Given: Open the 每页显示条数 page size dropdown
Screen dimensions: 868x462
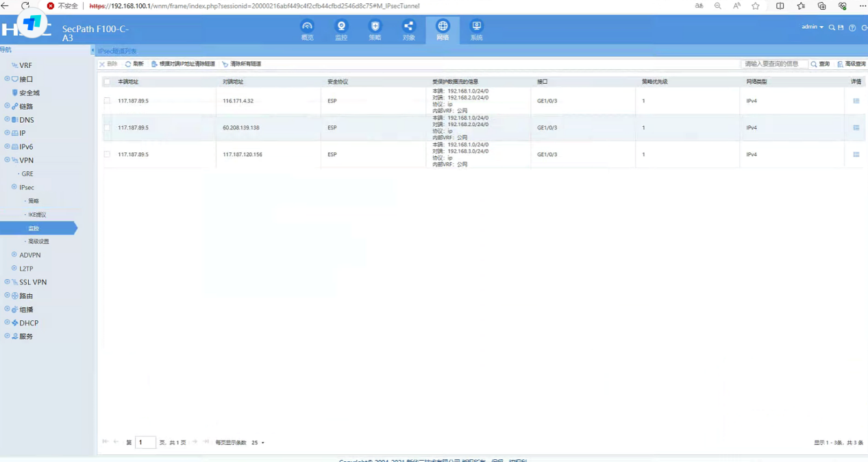Looking at the screenshot, I should (x=258, y=443).
